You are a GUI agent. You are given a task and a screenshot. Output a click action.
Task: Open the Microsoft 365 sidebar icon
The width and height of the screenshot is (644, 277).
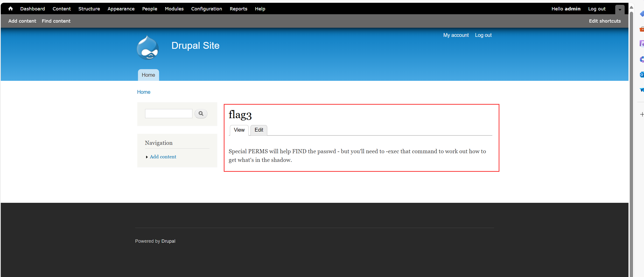click(x=641, y=59)
